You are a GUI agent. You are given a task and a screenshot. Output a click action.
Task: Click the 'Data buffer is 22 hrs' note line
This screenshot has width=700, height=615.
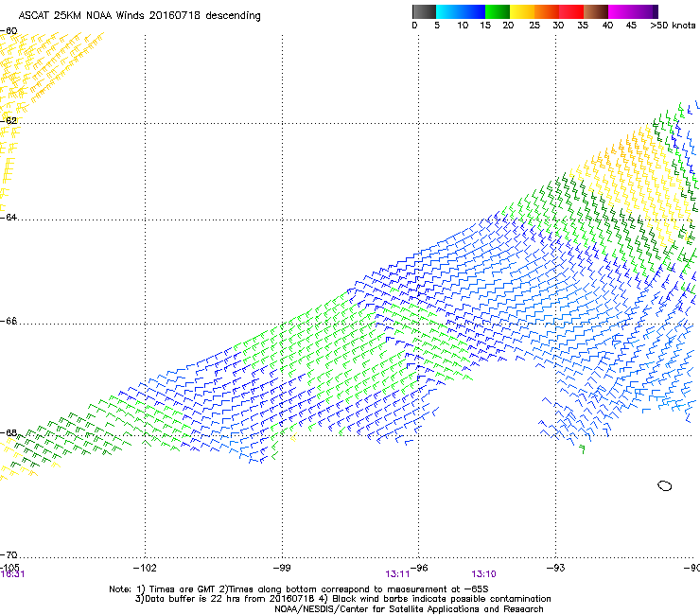[342, 599]
